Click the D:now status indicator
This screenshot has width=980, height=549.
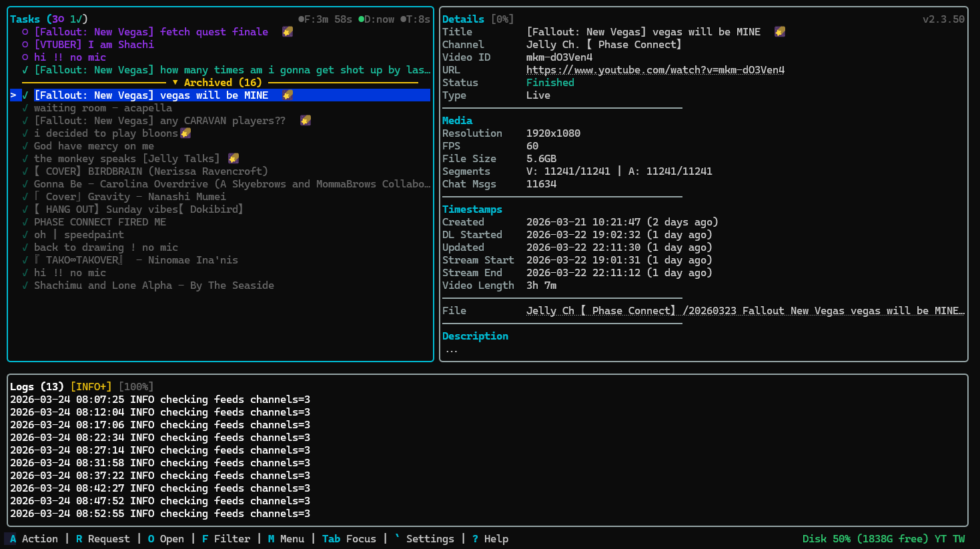click(376, 19)
